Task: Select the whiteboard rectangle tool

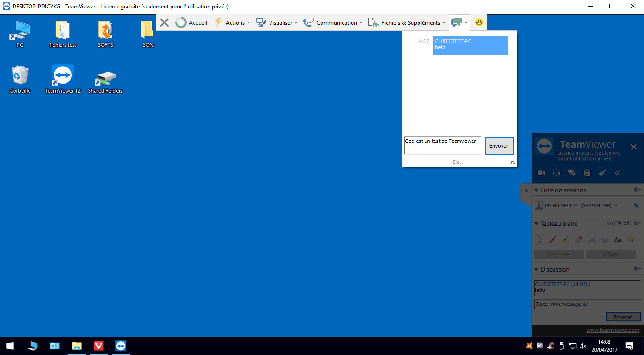Action: point(592,239)
